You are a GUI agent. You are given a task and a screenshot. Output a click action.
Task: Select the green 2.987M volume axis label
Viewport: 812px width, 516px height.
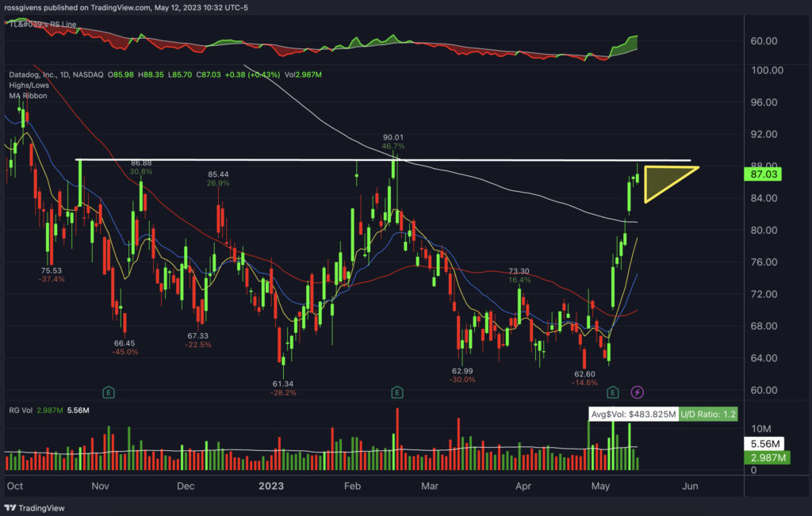(767, 457)
